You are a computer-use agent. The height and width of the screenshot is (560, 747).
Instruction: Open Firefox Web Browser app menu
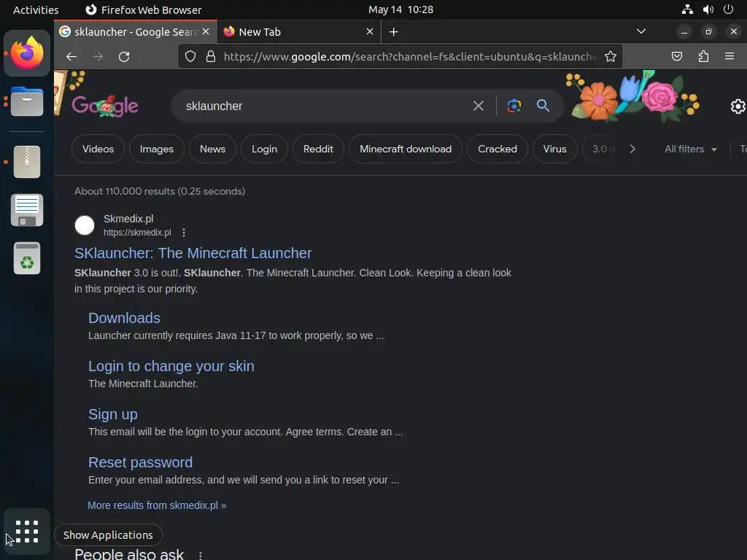tap(144, 9)
